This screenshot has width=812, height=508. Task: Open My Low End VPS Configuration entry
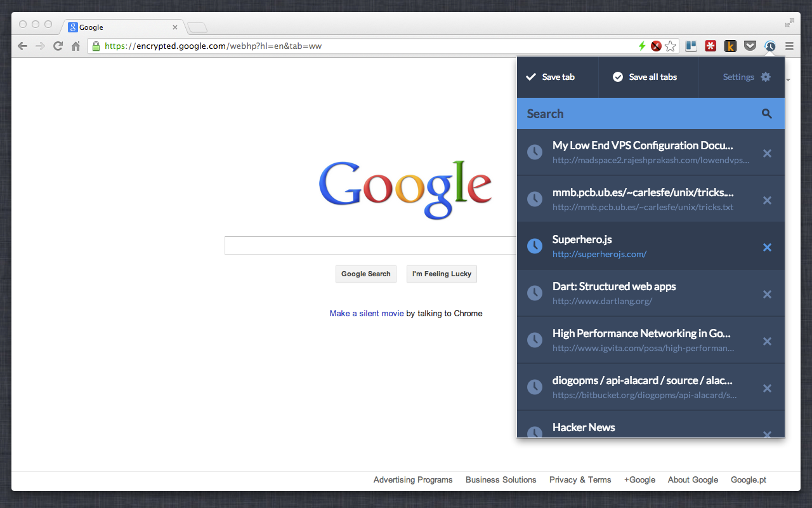[650, 152]
